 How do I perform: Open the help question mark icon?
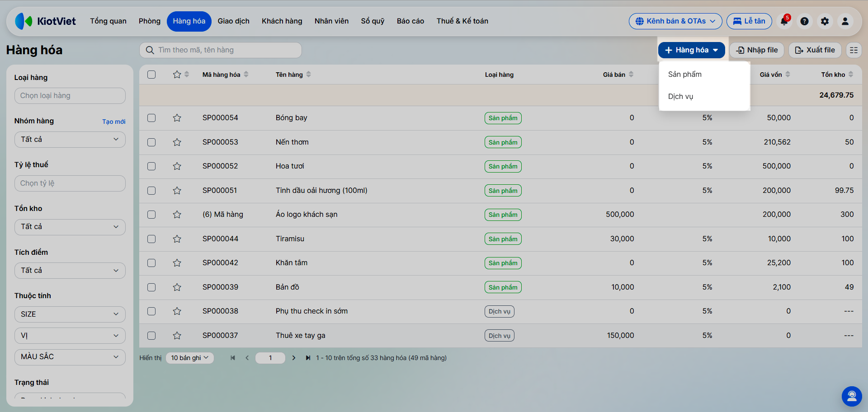pos(804,21)
